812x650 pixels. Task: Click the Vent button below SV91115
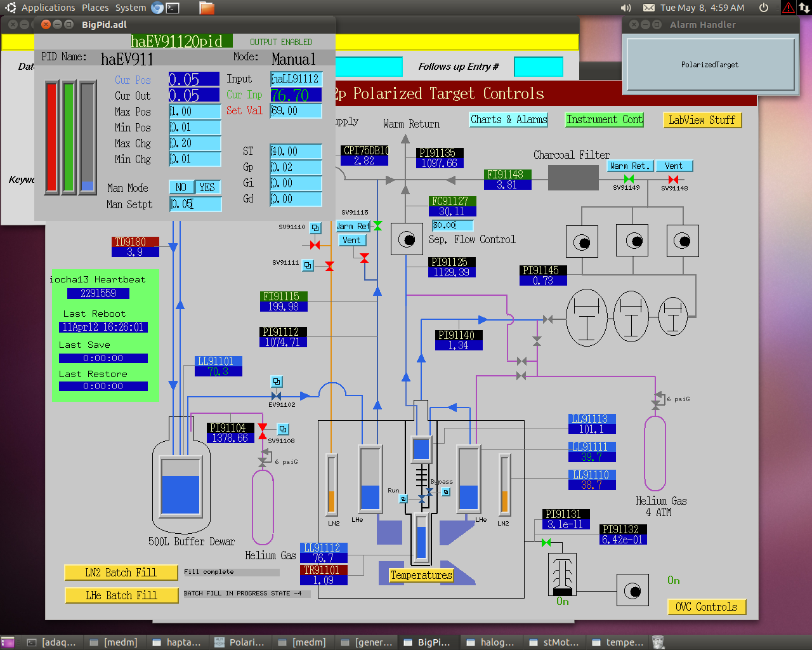pos(351,240)
